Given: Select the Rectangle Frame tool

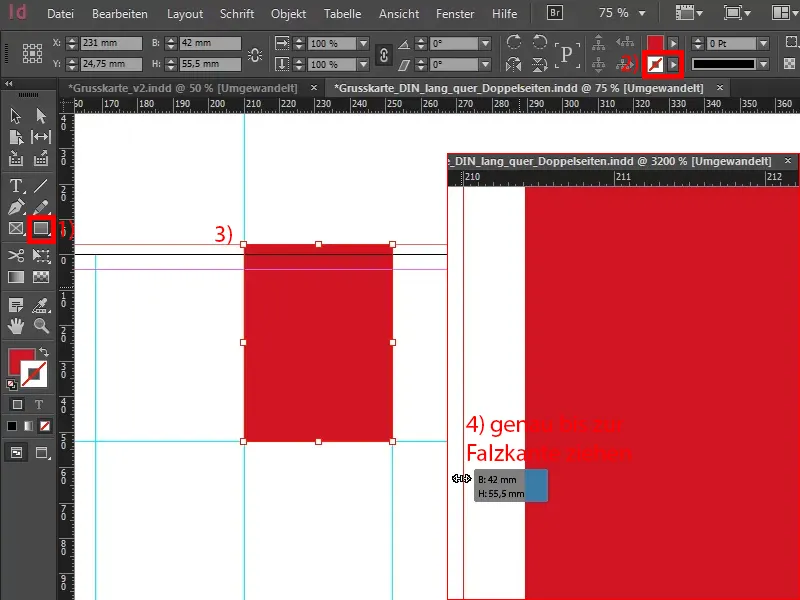Looking at the screenshot, I should [16, 228].
